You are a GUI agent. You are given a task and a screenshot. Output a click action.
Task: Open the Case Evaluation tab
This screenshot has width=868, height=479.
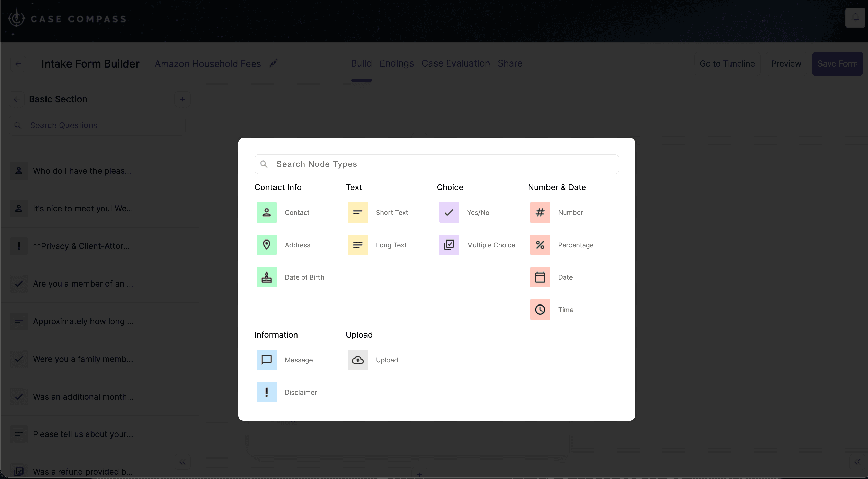point(455,63)
